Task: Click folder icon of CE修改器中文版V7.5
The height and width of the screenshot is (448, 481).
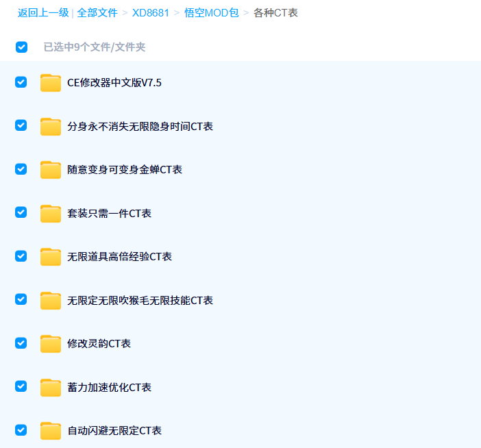Action: pos(51,83)
